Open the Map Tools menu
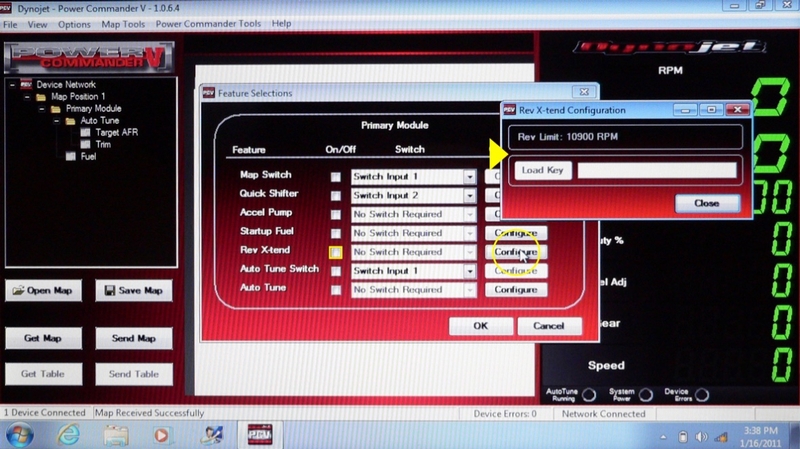Image resolution: width=800 pixels, height=449 pixels. tap(123, 23)
